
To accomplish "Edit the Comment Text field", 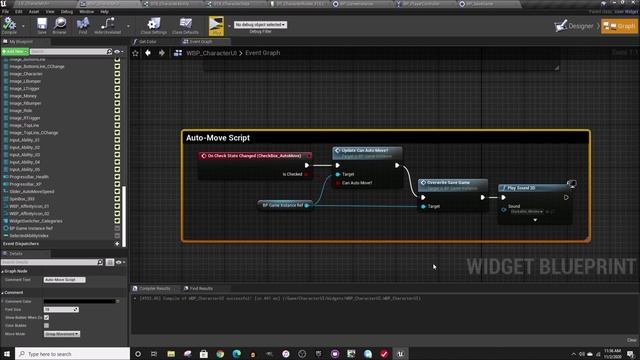I will pos(64,280).
